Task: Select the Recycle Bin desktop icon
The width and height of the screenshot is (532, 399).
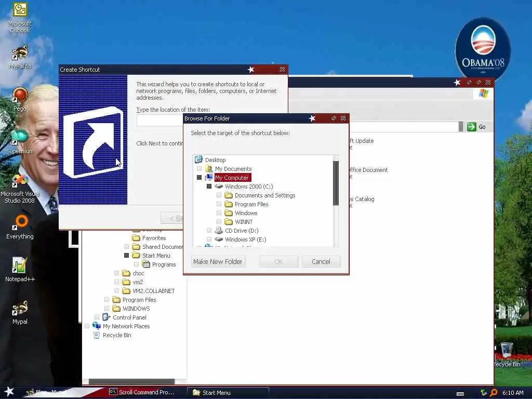Action: 507,354
